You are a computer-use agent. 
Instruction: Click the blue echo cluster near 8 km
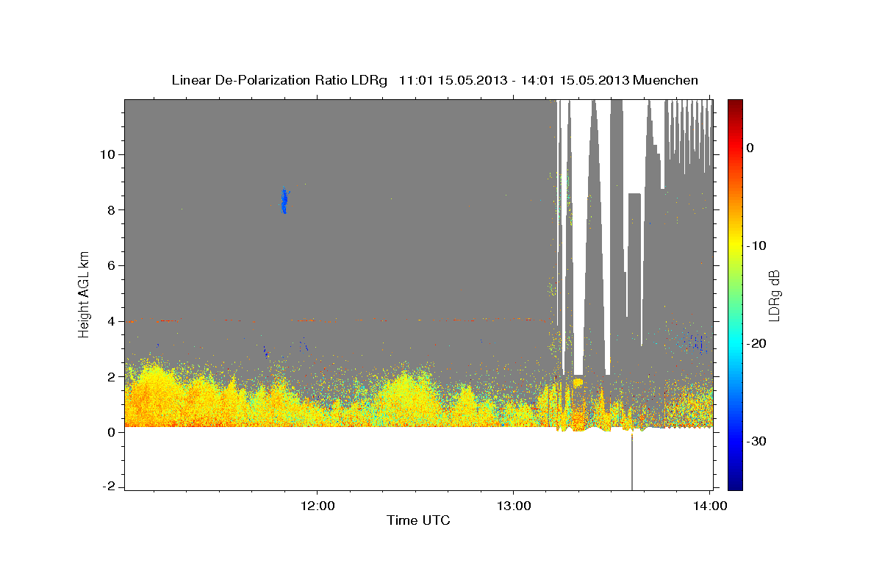click(x=284, y=201)
